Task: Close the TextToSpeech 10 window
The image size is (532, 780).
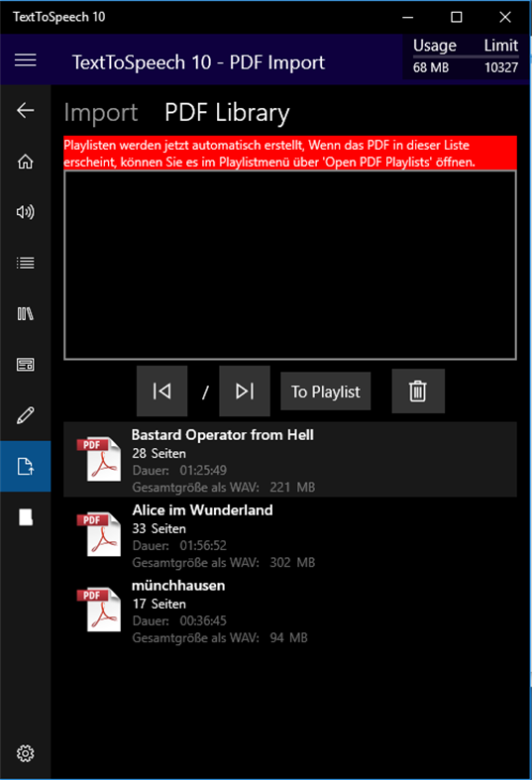Action: [x=505, y=17]
